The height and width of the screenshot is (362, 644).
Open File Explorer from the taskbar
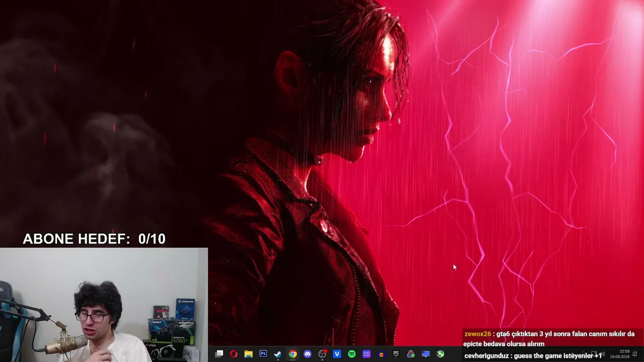[249, 354]
